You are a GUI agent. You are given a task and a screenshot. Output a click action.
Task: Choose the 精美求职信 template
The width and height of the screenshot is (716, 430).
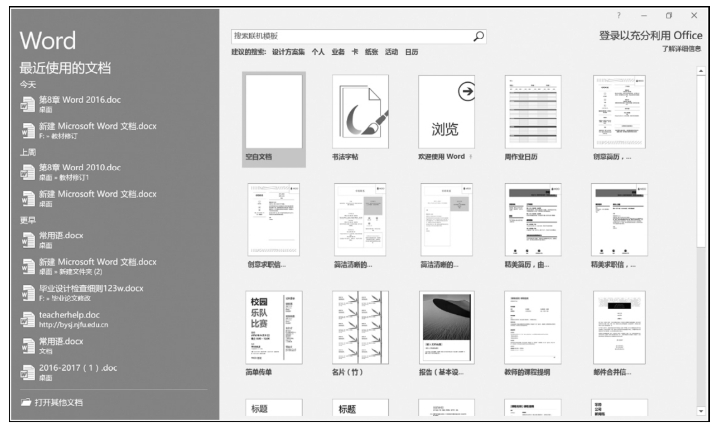click(619, 226)
